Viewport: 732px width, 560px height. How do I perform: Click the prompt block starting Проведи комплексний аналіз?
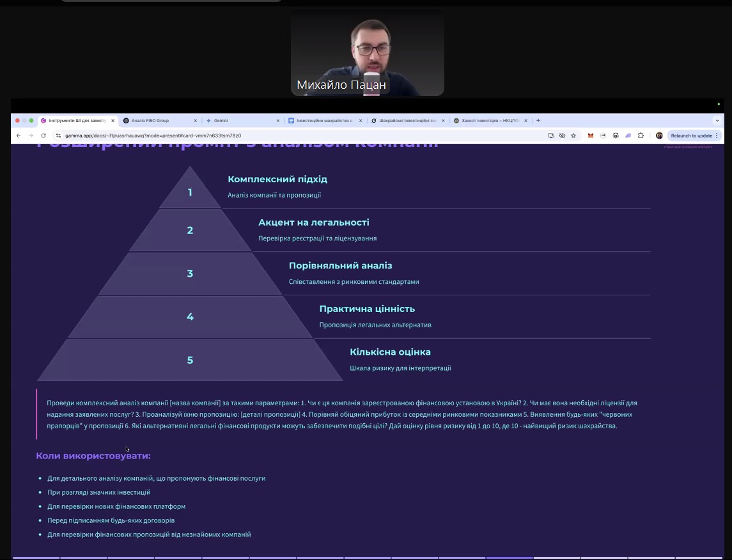click(x=342, y=414)
